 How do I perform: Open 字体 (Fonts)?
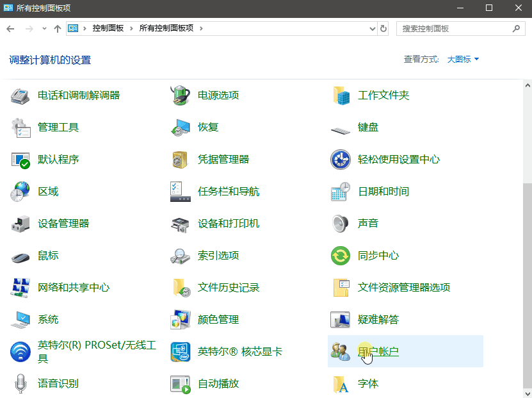point(368,383)
